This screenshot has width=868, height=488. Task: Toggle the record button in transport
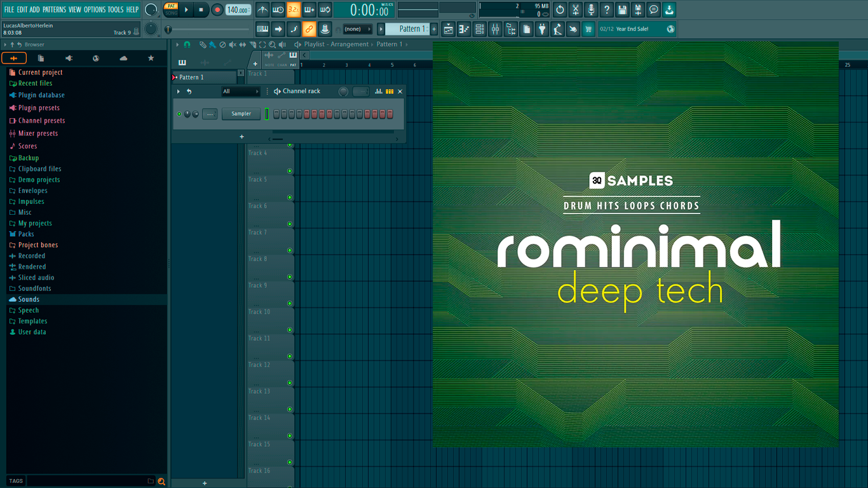pyautogui.click(x=217, y=10)
